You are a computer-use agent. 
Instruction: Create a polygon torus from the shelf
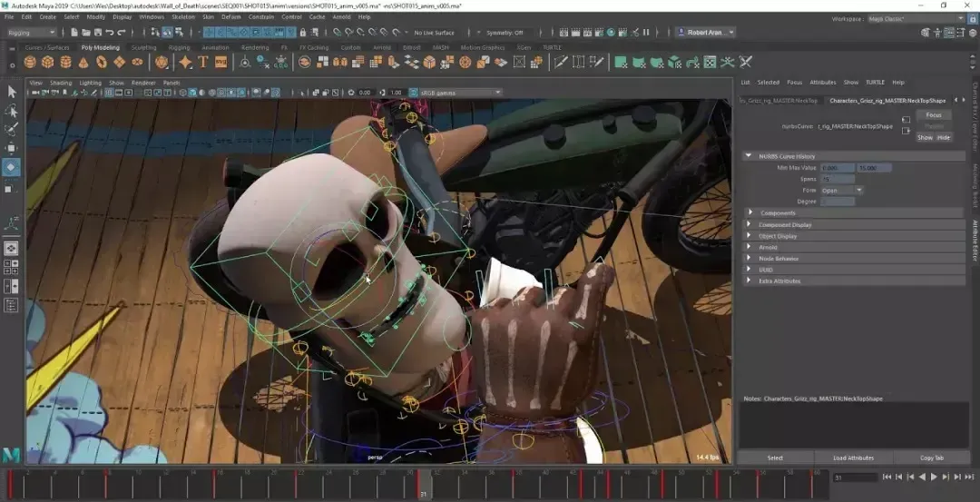(102, 62)
